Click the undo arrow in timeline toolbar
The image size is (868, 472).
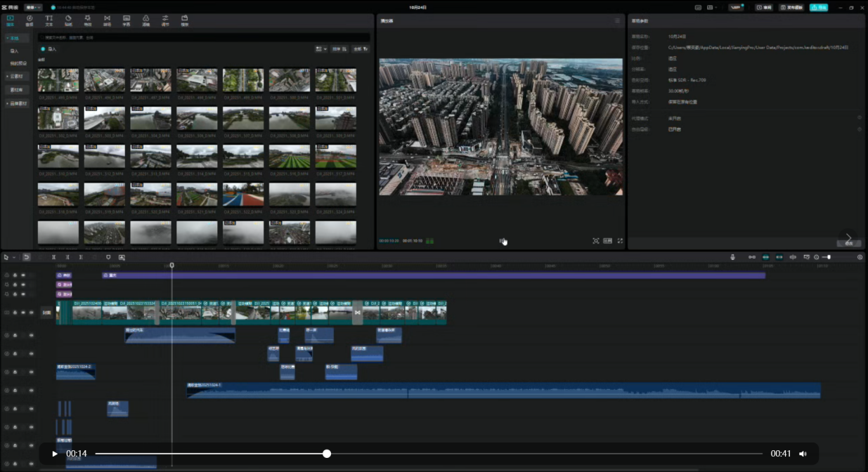26,257
